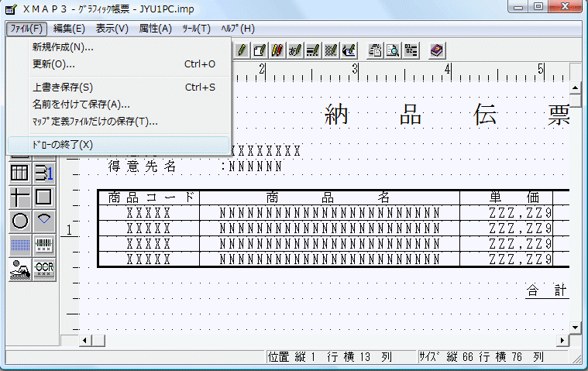Choose ドローの終了(X) to exit
This screenshot has width=588, height=371.
119,145
